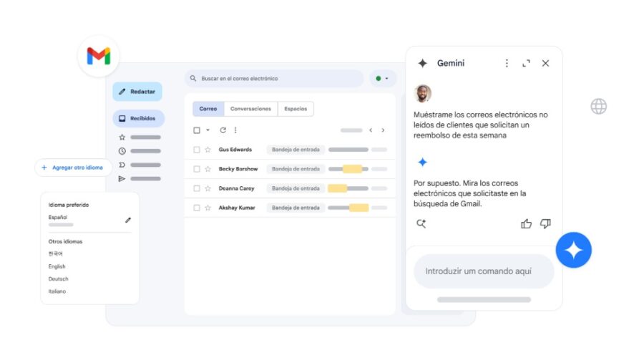Viewport: 644px width, 363px height.
Task: Click Bandeja de entrada label on Gus Edwards row
Action: 296,150
